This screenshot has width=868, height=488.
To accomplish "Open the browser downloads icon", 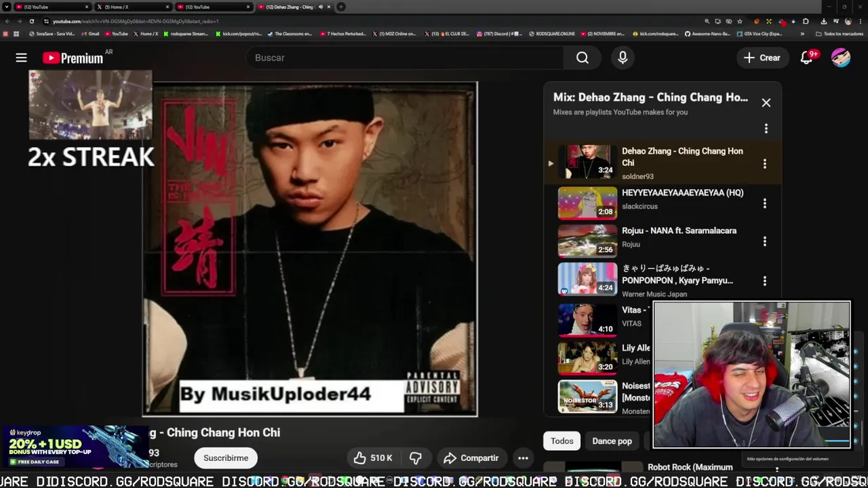I will 824,22.
